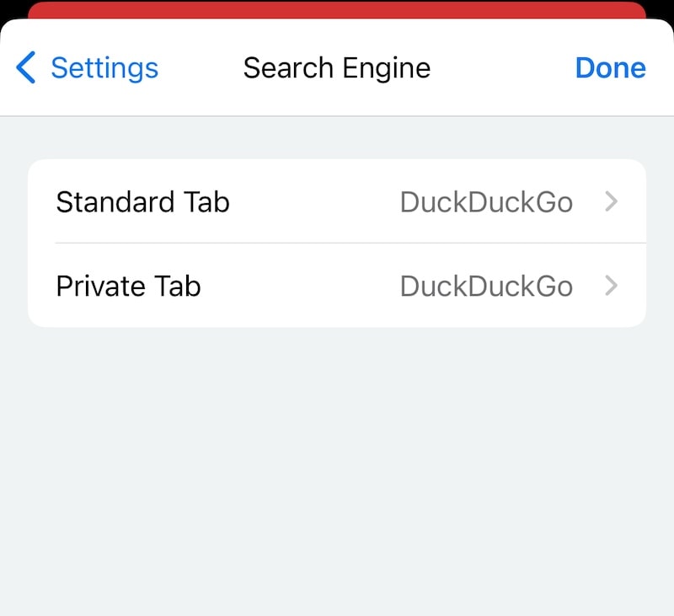Open the Private Tab search engine setting

click(337, 286)
